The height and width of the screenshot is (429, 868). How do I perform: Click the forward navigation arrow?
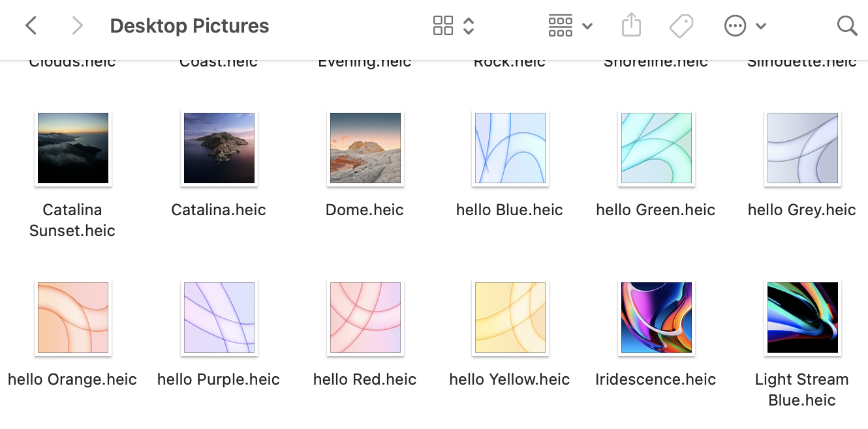[x=77, y=26]
